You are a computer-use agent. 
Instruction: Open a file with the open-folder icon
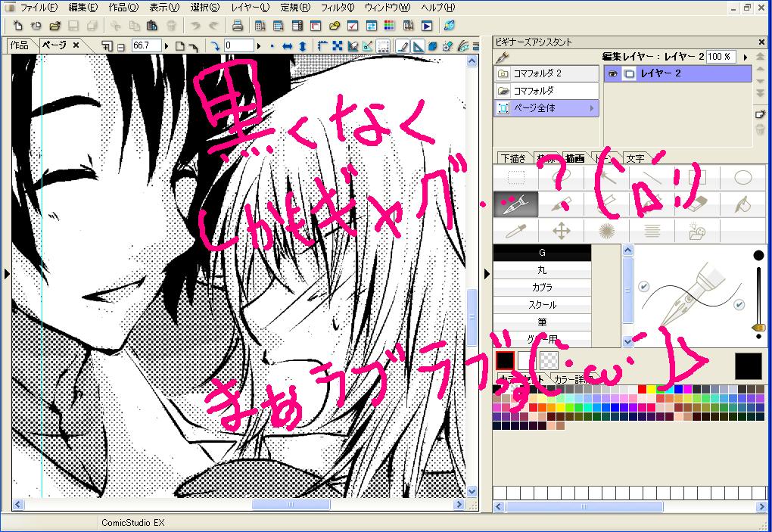54,26
